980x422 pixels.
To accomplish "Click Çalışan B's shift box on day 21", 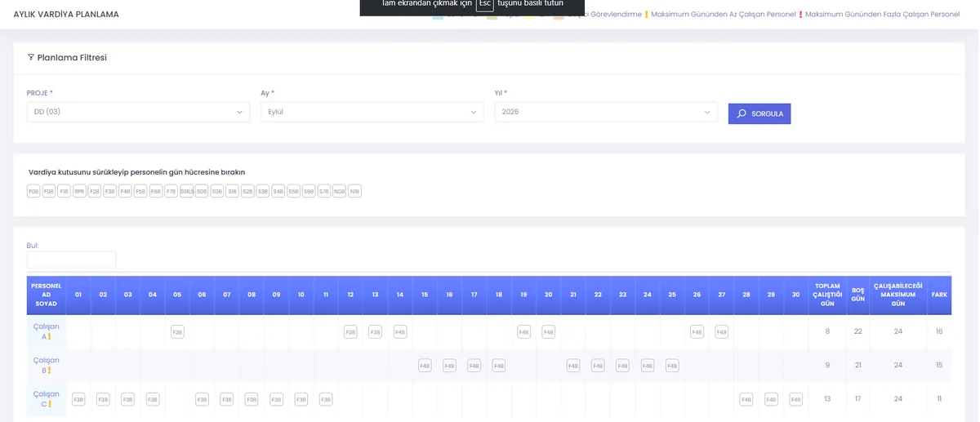I will [573, 366].
